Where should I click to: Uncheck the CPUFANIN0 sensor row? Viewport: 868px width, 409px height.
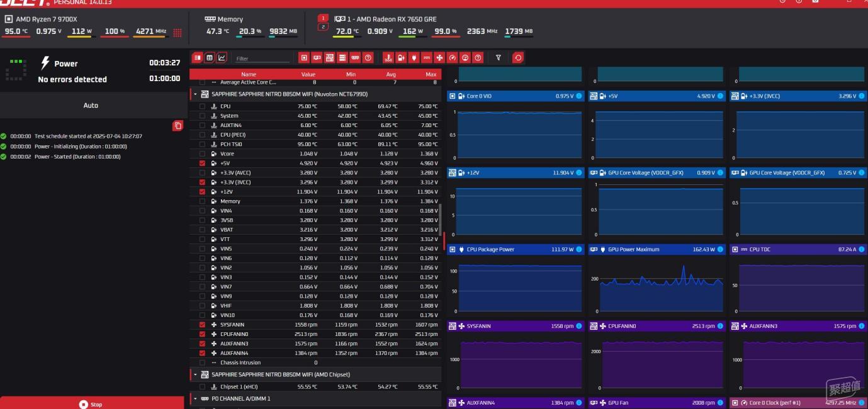click(202, 334)
